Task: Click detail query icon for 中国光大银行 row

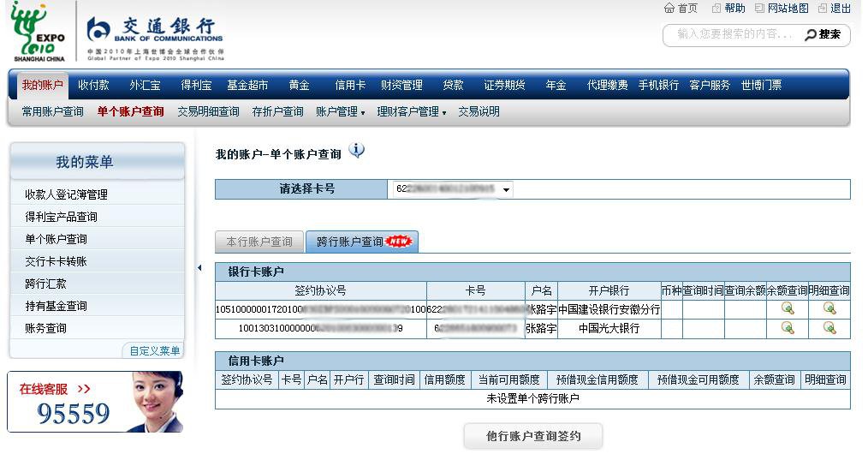Action: [829, 328]
